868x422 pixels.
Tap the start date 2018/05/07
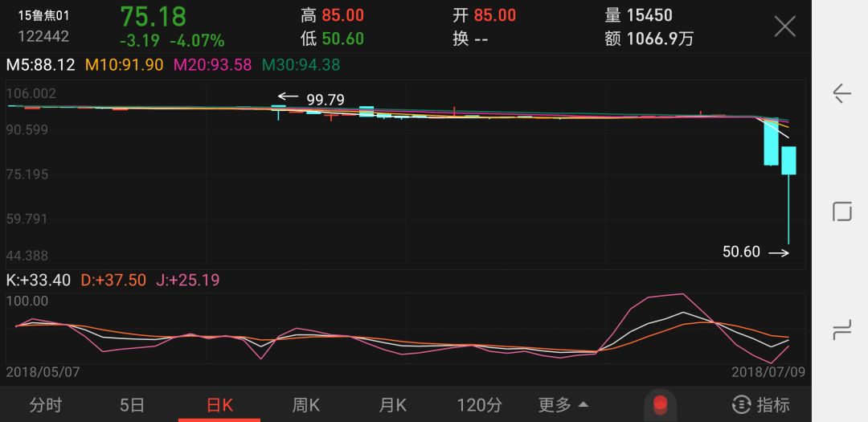(x=43, y=371)
